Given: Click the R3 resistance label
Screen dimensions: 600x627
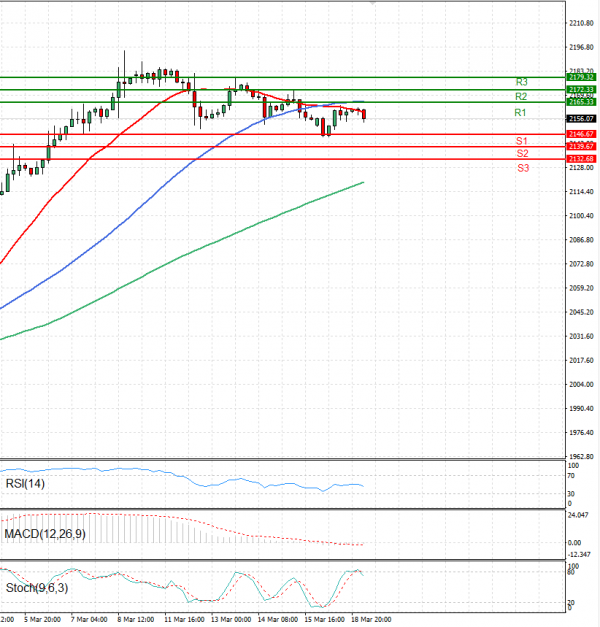Looking at the screenshot, I should click(x=522, y=82).
